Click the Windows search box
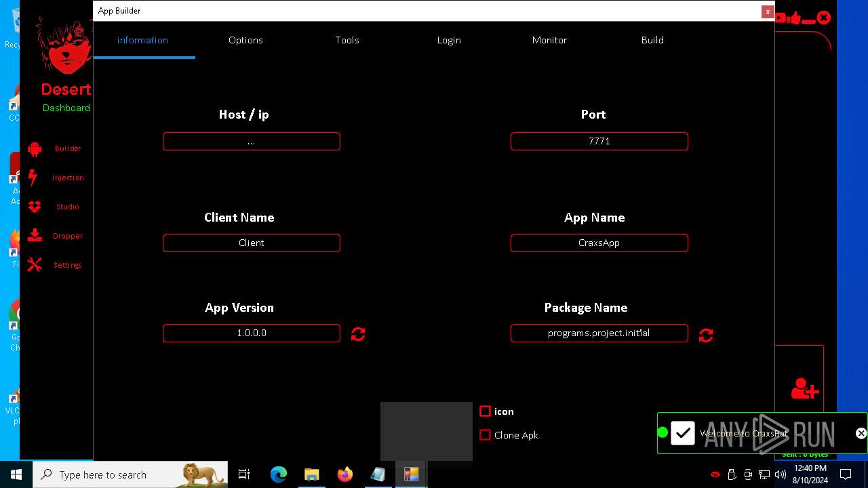 (x=130, y=474)
